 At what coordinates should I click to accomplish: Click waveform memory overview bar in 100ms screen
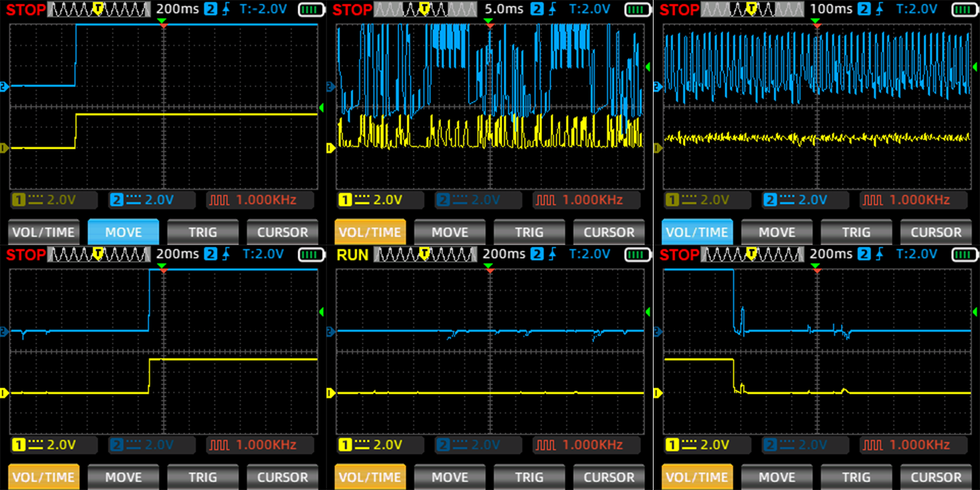tap(753, 9)
